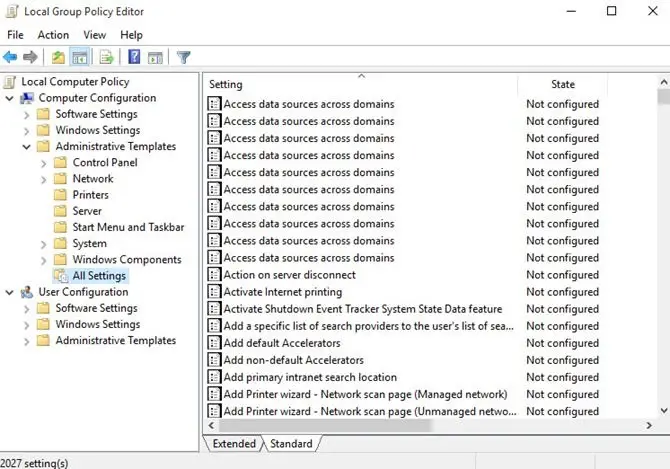Click the vertical scrollbar down arrow
The width and height of the screenshot is (670, 469).
664,411
